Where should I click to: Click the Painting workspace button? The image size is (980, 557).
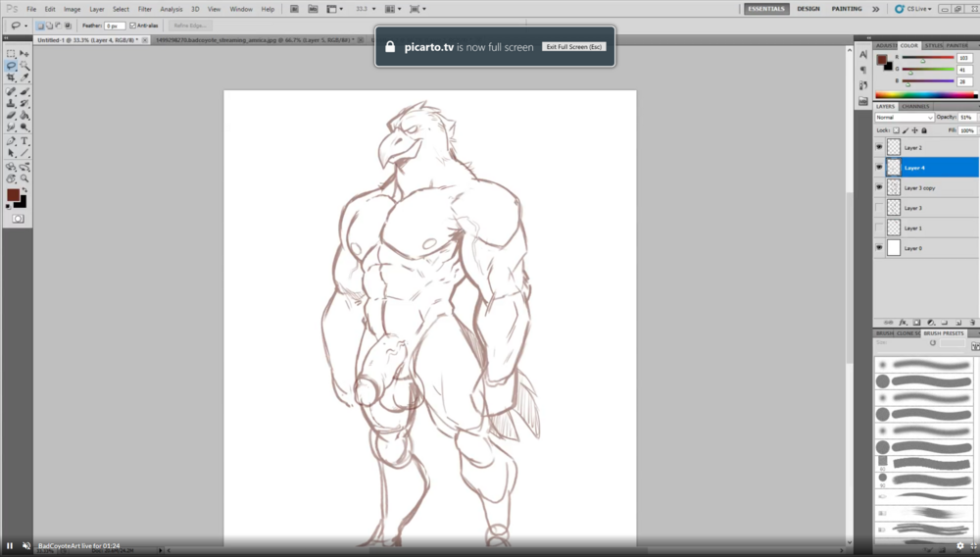(x=847, y=9)
